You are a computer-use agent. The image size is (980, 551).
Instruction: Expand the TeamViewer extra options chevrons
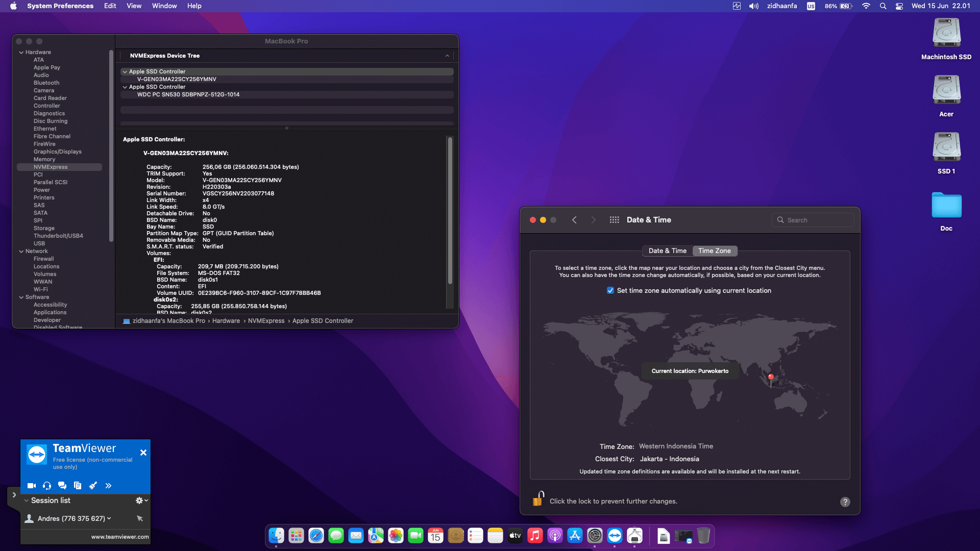point(108,486)
